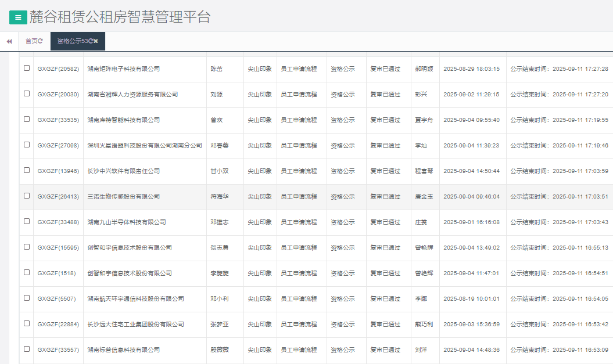Image resolution: width=613 pixels, height=364 pixels.
Task: Select the row checkbox for GXGZF(26413)
Action: (x=27, y=196)
